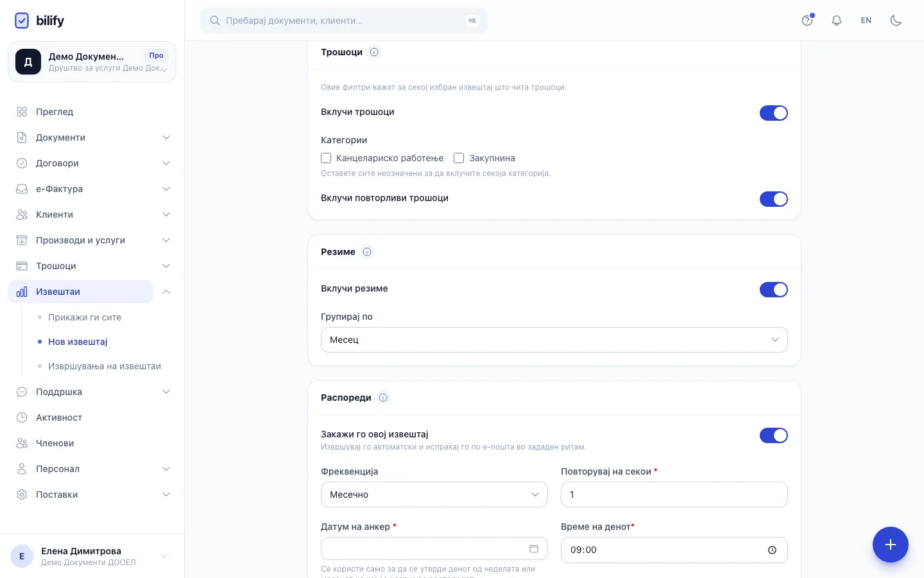Image resolution: width=924 pixels, height=578 pixels.
Task: Check Канцеларископ работење category checkbox
Action: [326, 158]
